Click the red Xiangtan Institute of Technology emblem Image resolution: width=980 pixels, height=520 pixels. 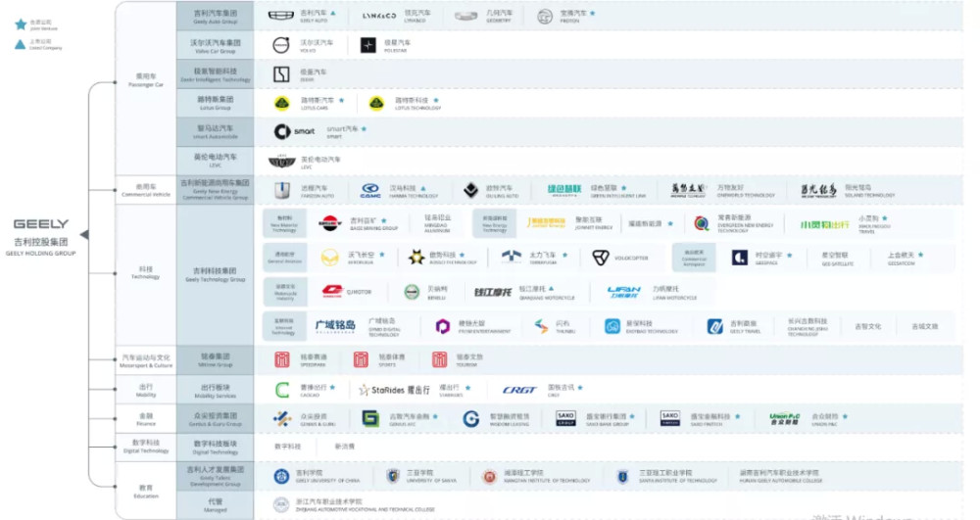[x=489, y=478]
